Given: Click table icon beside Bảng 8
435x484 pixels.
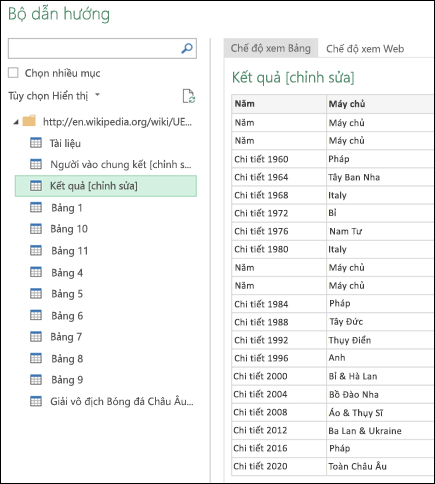Looking at the screenshot, I should (36, 358).
